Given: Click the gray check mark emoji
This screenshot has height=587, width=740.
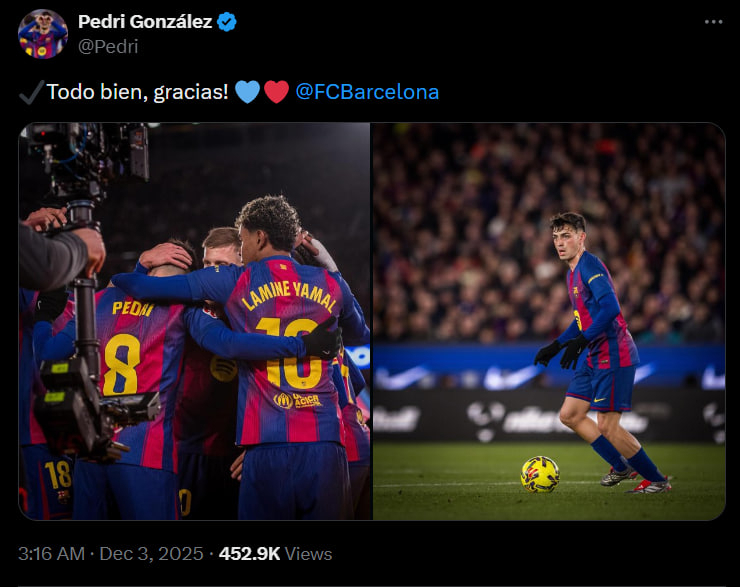Looking at the screenshot, I should (30, 92).
